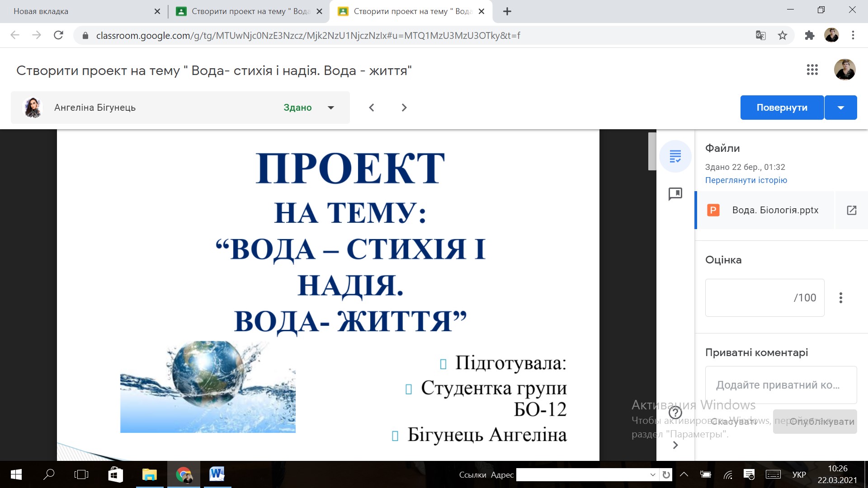This screenshot has height=488, width=868.
Task: Open the Files and grading panel icon
Action: pyautogui.click(x=675, y=156)
